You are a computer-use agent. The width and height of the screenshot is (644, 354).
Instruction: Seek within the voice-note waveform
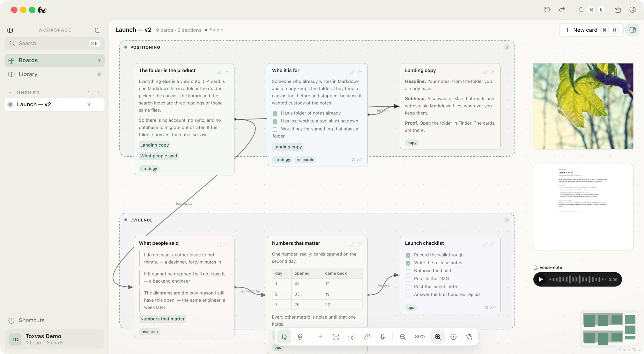(577, 279)
